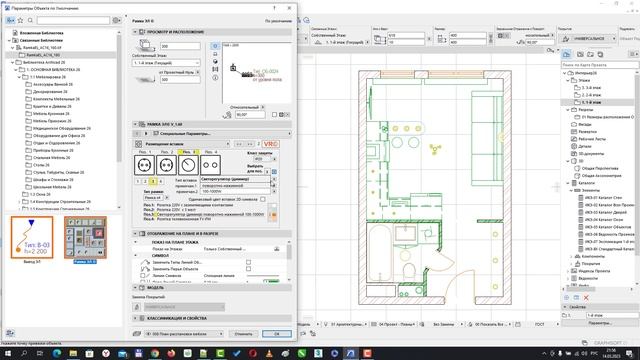Select the dimmer insert in position 3

coord(188,165)
